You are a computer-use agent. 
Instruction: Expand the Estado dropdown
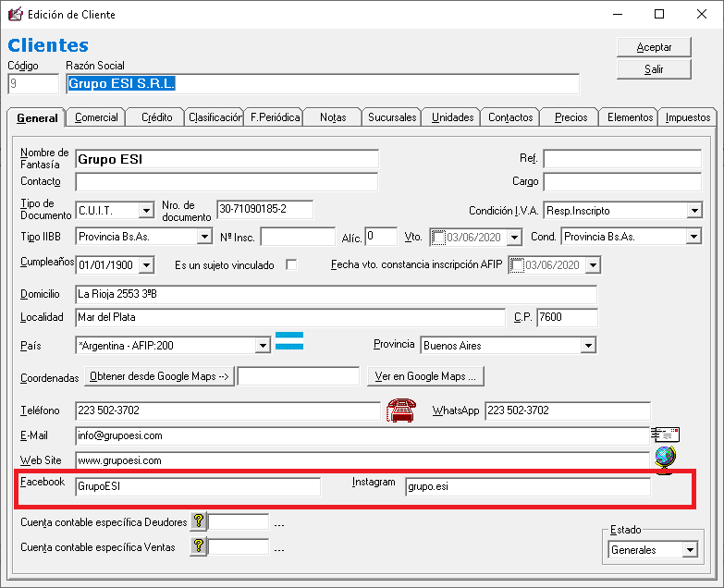pos(689,550)
